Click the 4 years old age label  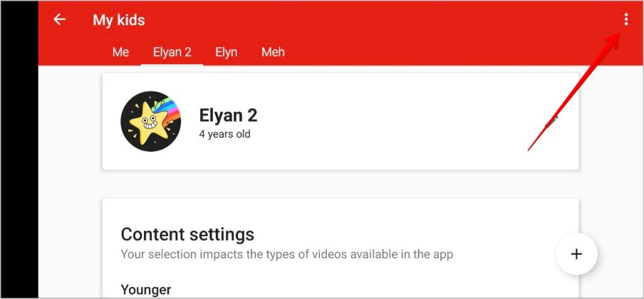(225, 134)
